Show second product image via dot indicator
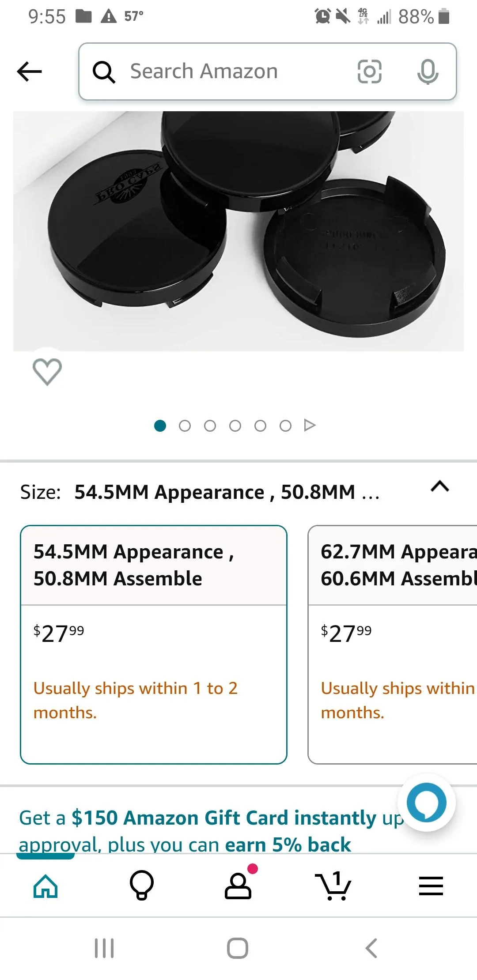The height and width of the screenshot is (980, 477). (185, 426)
